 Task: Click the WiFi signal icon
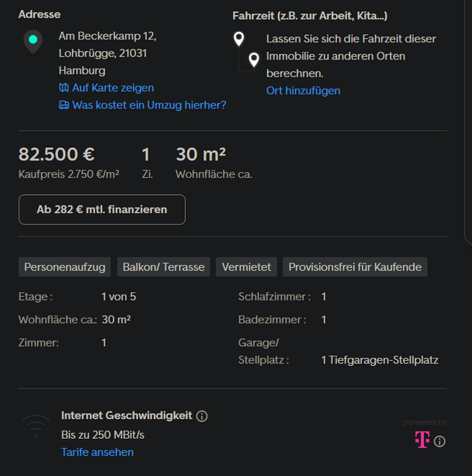pyautogui.click(x=36, y=427)
